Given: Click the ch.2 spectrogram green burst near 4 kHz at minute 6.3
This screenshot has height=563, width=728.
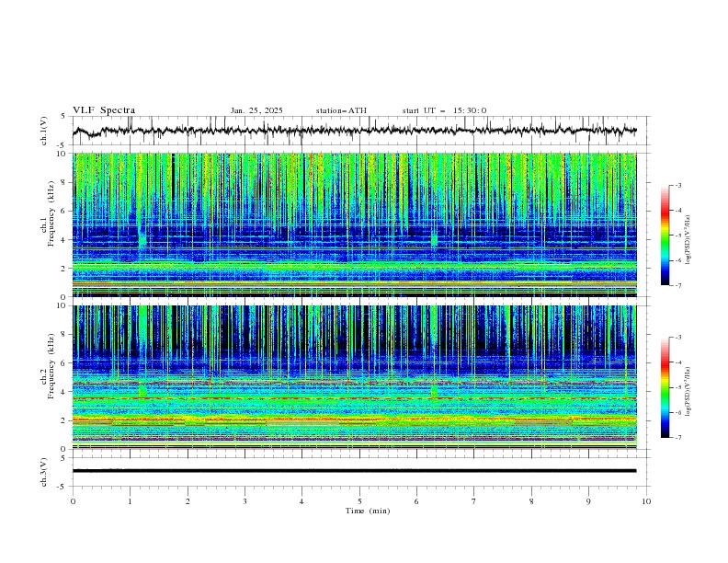Looking at the screenshot, I should [x=434, y=392].
